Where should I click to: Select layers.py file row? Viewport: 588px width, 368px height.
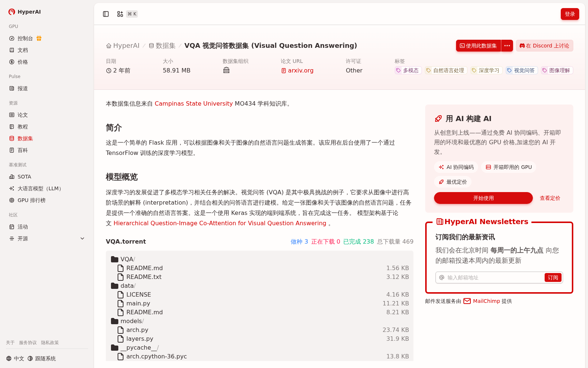259,339
